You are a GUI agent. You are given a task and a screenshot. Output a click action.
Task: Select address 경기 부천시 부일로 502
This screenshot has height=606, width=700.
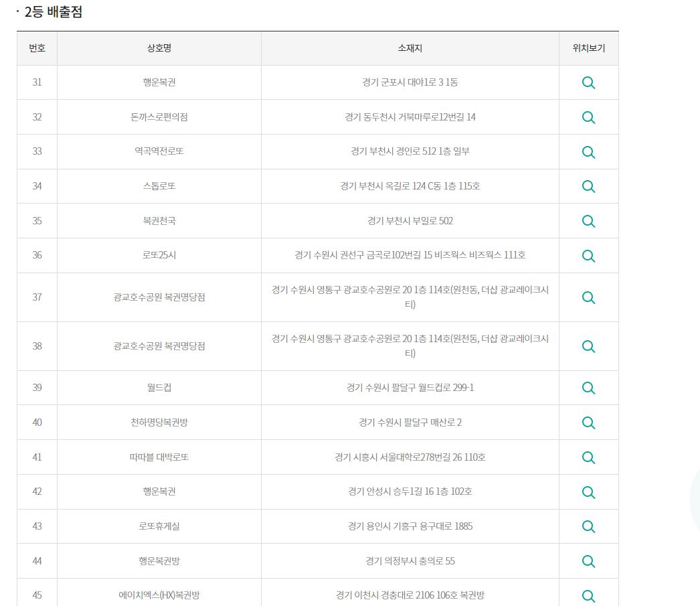coord(410,220)
